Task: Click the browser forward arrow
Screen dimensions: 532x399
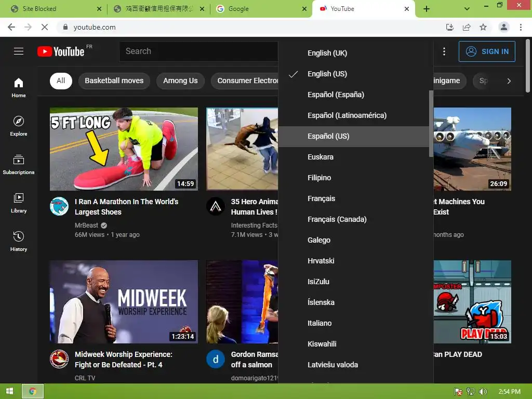Action: click(28, 27)
